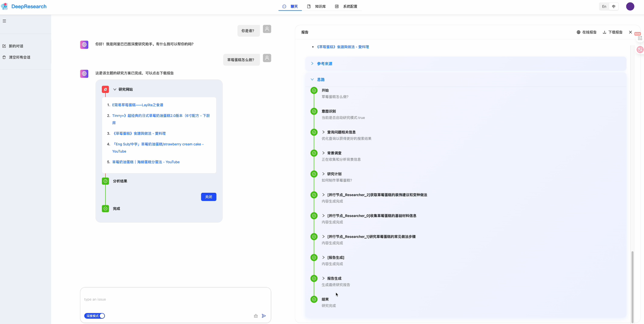Click the send message arrow icon
This screenshot has height=324, width=644.
point(264,316)
